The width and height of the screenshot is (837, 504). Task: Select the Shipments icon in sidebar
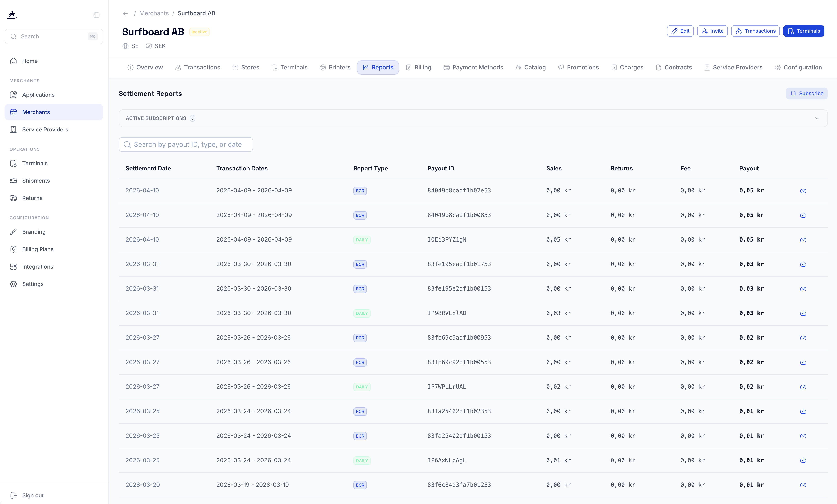tap(13, 181)
